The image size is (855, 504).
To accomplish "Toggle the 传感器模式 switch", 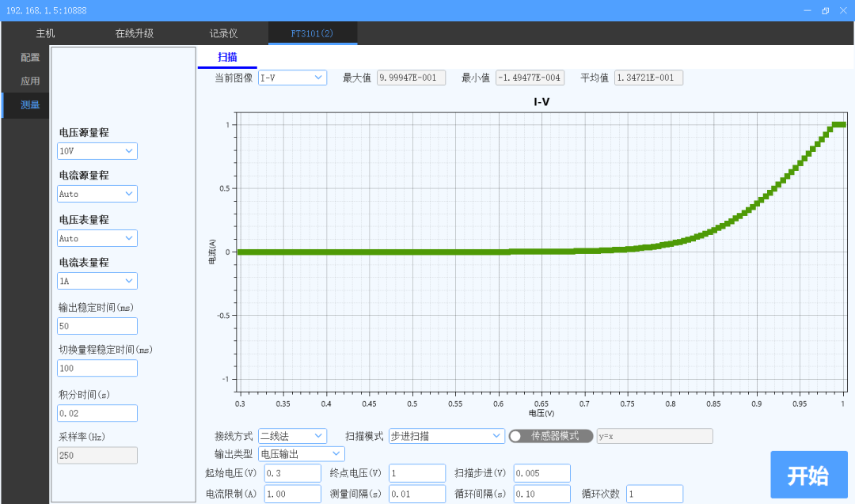I will (551, 436).
